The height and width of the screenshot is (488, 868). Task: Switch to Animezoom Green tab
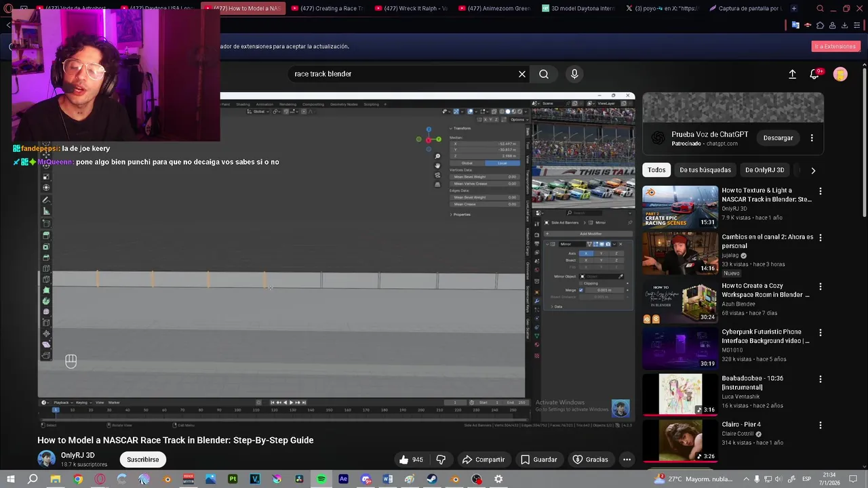(x=495, y=8)
